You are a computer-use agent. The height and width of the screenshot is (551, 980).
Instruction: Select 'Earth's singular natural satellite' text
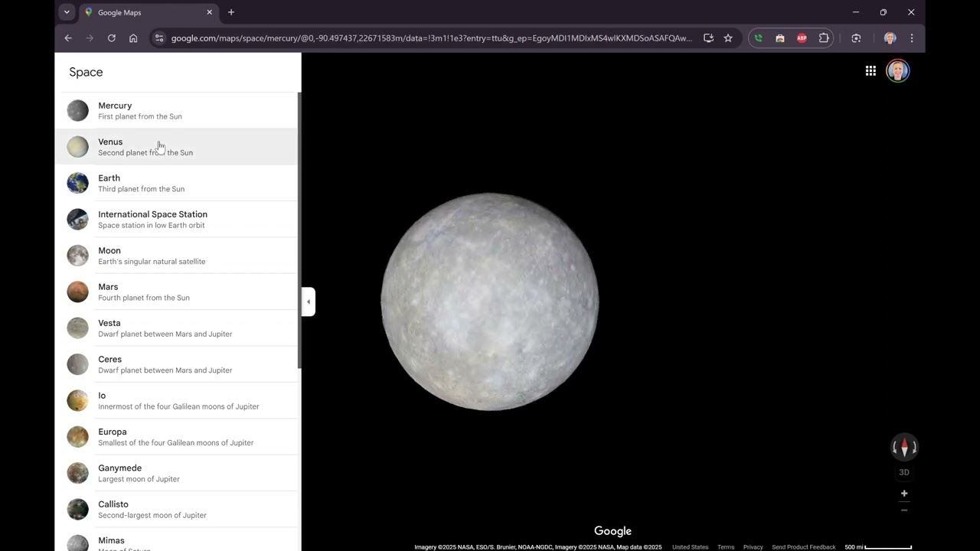coord(152,262)
